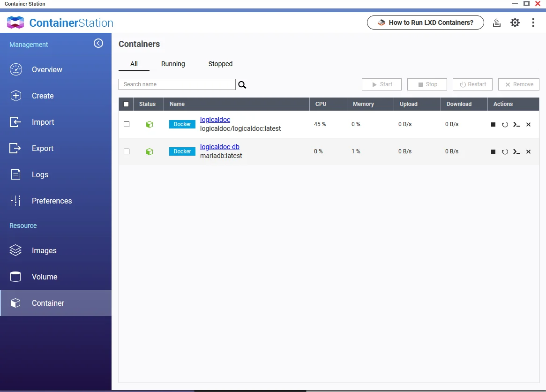Viewport: 546px width, 392px height.
Task: Open the logicaldoc container details link
Action: click(x=215, y=120)
